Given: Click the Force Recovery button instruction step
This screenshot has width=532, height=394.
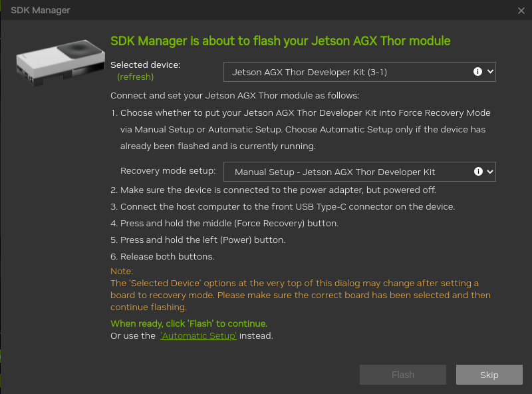Looking at the screenshot, I should [229, 223].
